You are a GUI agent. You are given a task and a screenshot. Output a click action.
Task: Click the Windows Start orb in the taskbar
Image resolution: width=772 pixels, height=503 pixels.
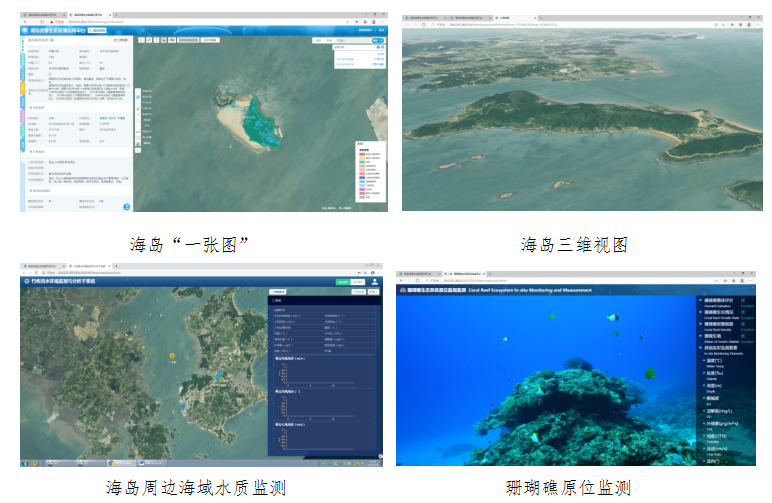coord(27,463)
